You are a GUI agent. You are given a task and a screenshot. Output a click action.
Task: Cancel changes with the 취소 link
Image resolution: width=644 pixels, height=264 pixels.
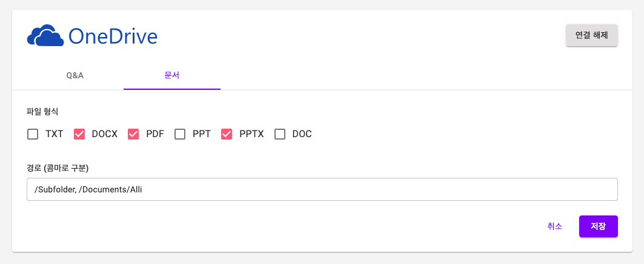pyautogui.click(x=554, y=226)
